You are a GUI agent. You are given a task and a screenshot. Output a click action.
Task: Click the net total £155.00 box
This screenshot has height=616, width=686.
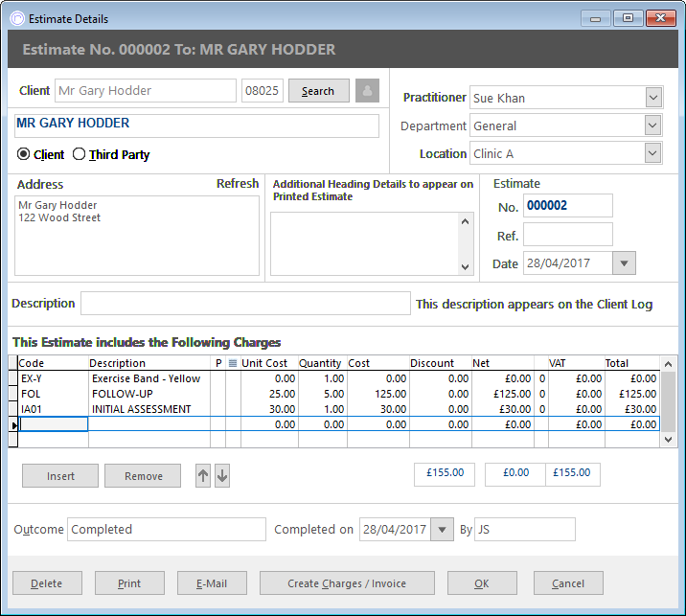pyautogui.click(x=445, y=473)
